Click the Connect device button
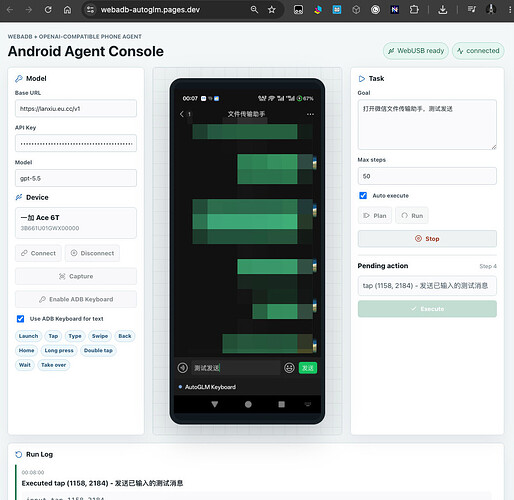 pyautogui.click(x=38, y=253)
